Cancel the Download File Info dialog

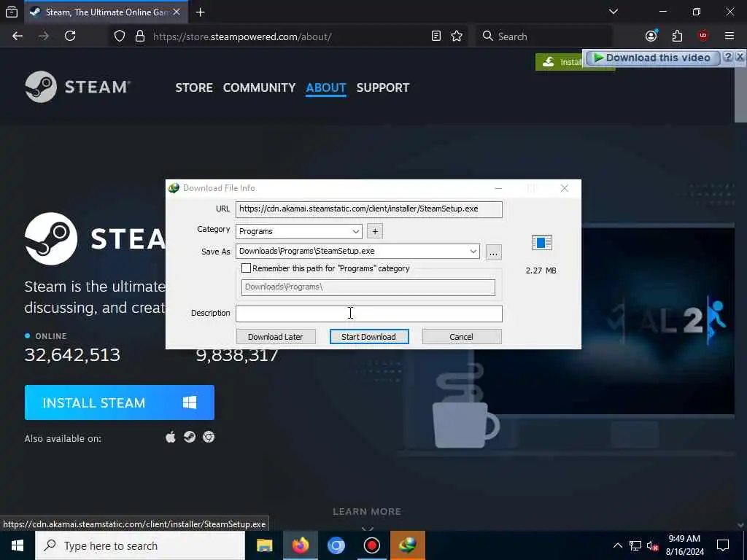click(x=461, y=337)
